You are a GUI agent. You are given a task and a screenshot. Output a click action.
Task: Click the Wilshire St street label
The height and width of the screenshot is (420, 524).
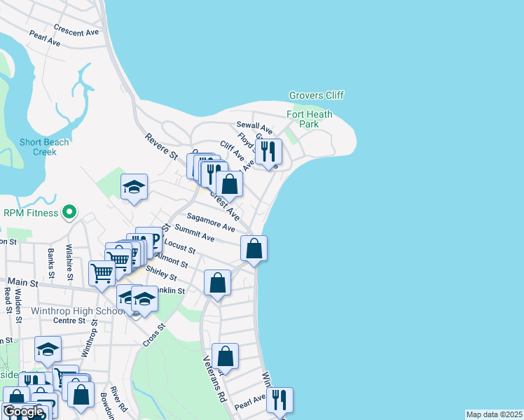69,262
